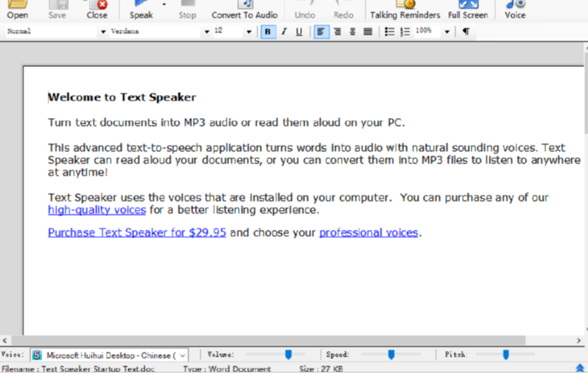
Task: Open Purchase Text Speaker for $29.95 link
Action: (137, 233)
